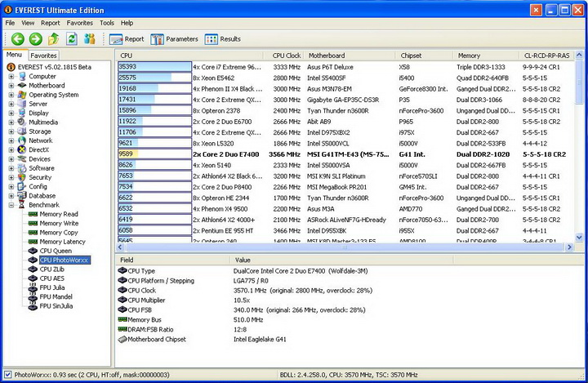
Task: Select the Display monitor icon
Action: pyautogui.click(x=22, y=113)
